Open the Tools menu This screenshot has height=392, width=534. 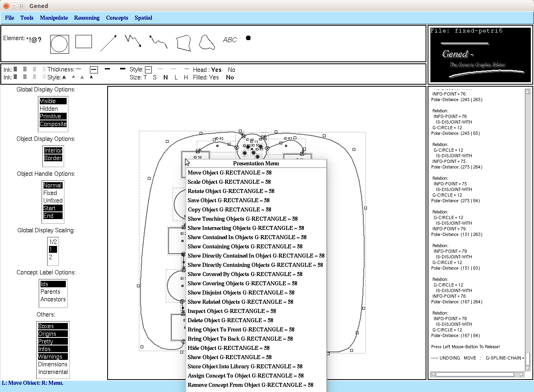tap(27, 18)
